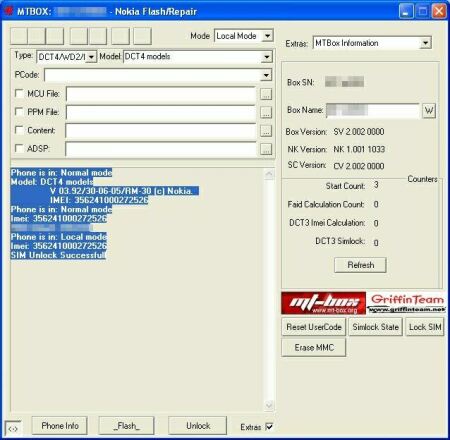Click the mt-box logo banner
This screenshot has width=450, height=440.
click(x=323, y=303)
